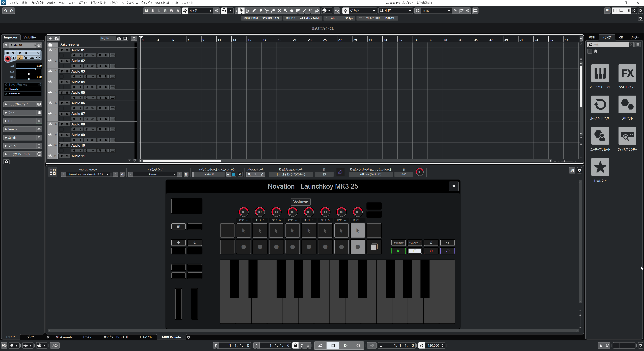Enable record on Audio 05 track
This screenshot has width=644, height=351.
point(74,98)
